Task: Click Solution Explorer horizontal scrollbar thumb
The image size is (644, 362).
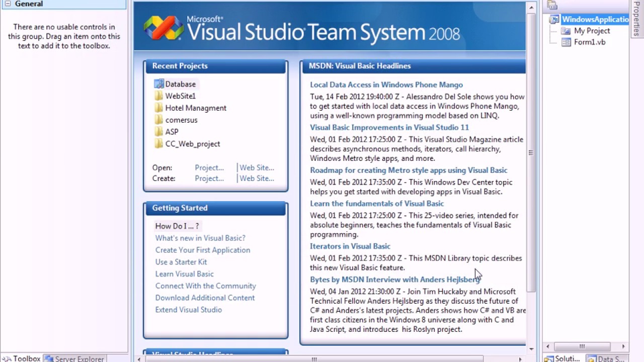Action: point(582,346)
